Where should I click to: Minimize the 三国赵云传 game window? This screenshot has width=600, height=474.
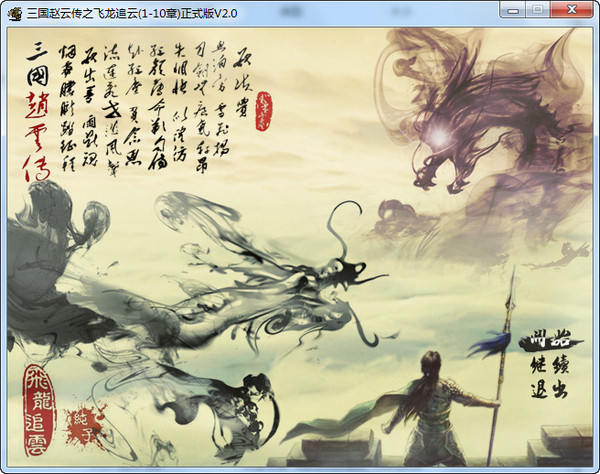point(513,10)
